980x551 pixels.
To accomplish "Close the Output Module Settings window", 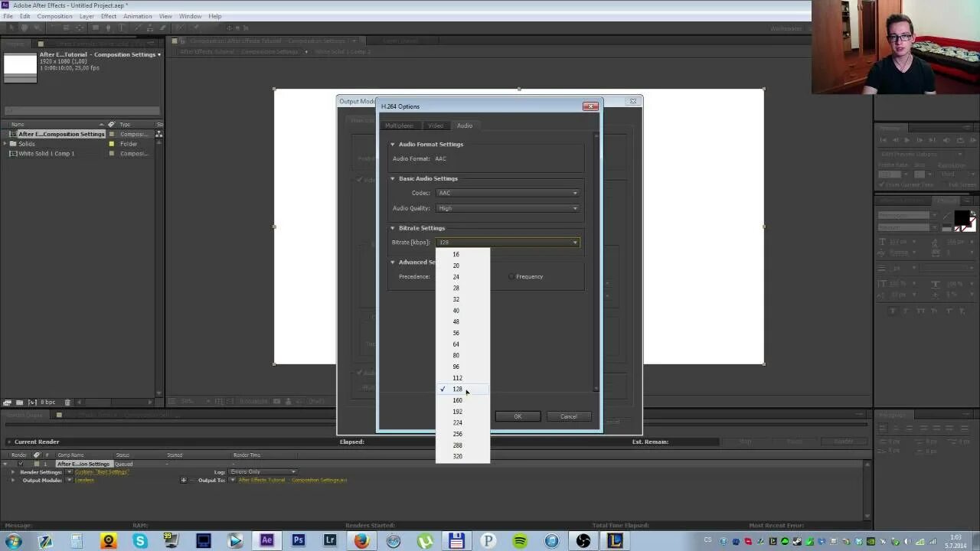I will click(633, 101).
